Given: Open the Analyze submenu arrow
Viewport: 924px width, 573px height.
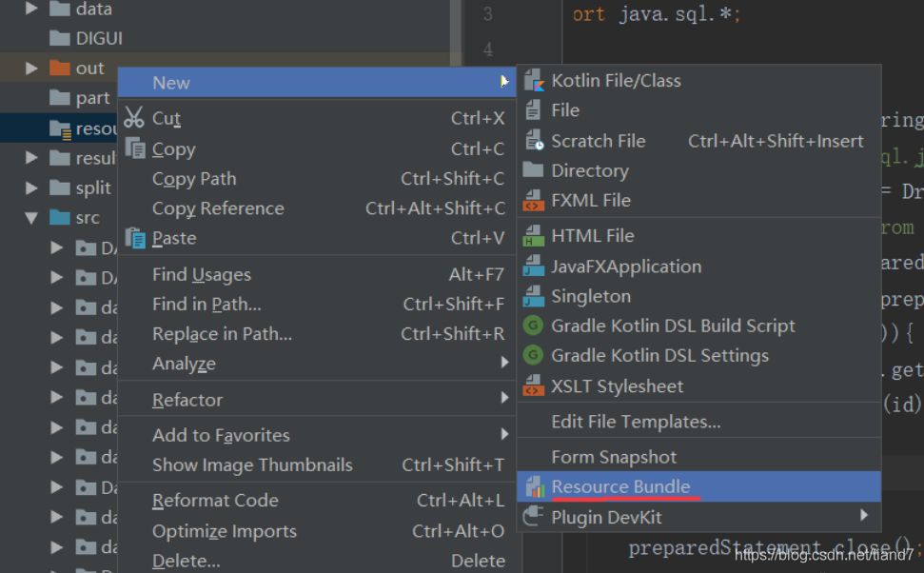Looking at the screenshot, I should point(504,362).
